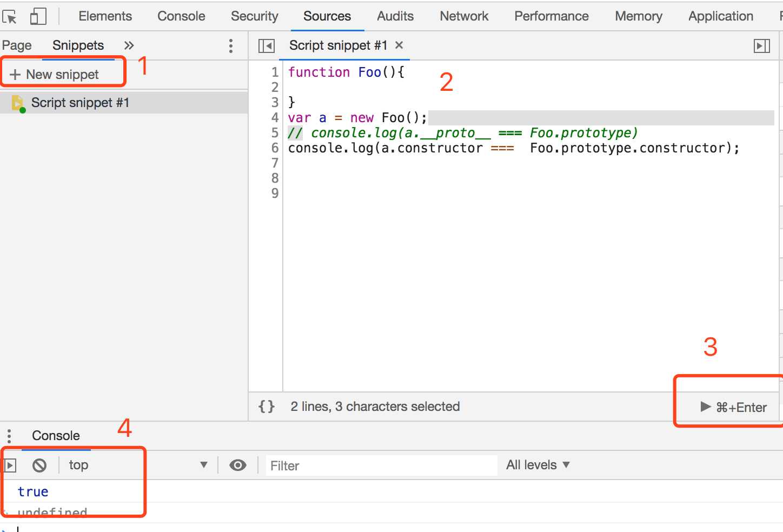The image size is (783, 532).
Task: Open the Memory tab
Action: [639, 16]
